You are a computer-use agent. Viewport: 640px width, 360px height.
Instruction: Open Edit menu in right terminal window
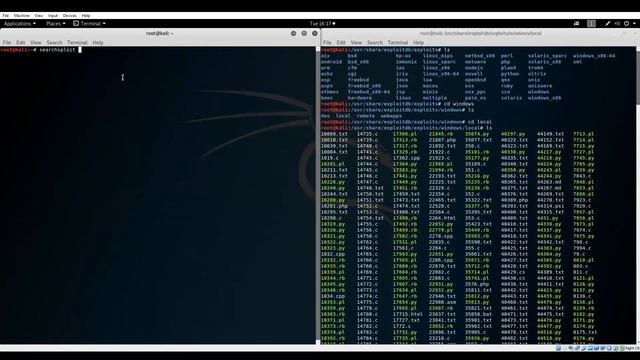tap(341, 42)
